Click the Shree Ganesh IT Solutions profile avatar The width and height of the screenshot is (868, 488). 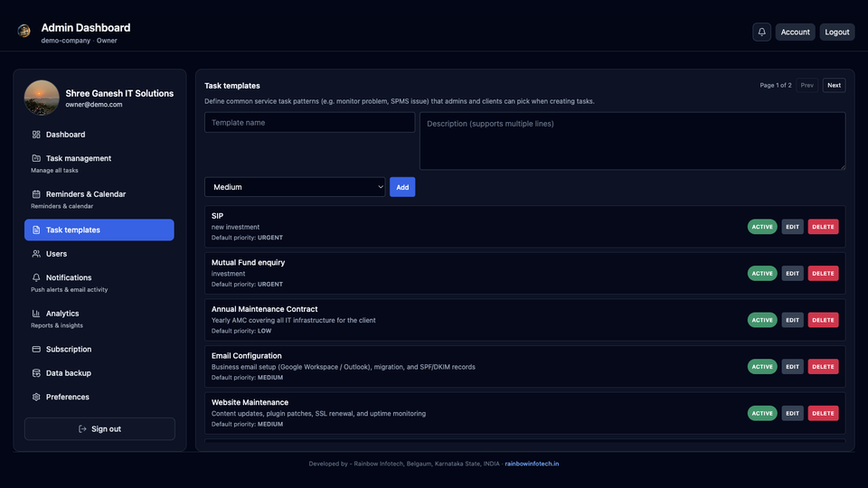coord(42,98)
